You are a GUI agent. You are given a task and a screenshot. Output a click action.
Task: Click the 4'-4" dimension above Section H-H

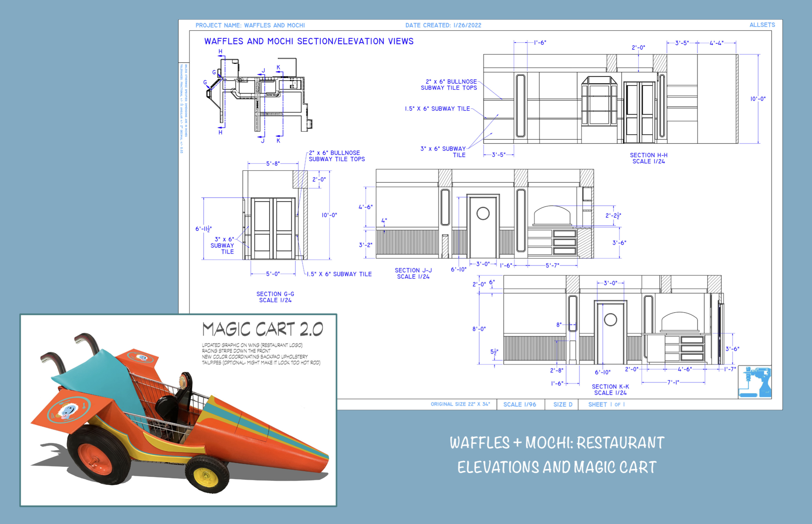point(716,43)
